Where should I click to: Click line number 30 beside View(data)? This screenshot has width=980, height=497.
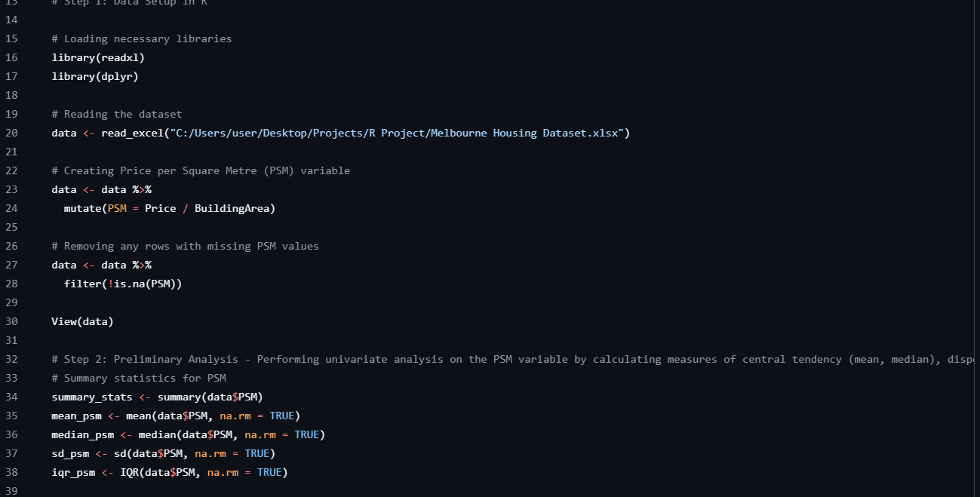click(x=11, y=321)
